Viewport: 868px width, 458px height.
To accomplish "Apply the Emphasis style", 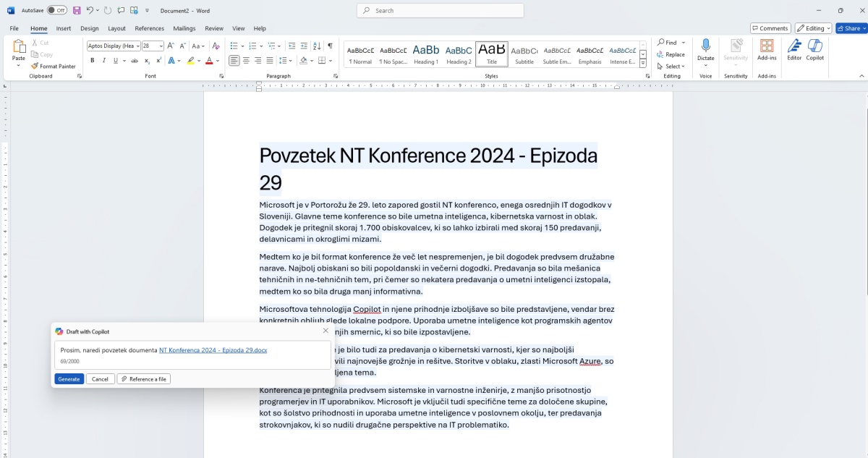I will 590,54.
